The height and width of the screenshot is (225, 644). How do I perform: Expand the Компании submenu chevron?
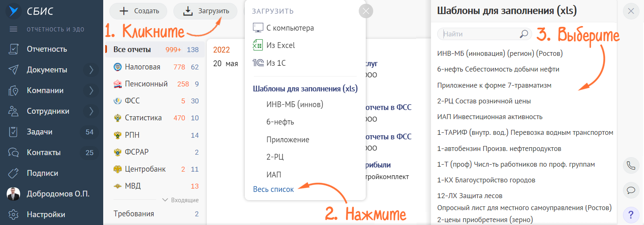(91, 91)
